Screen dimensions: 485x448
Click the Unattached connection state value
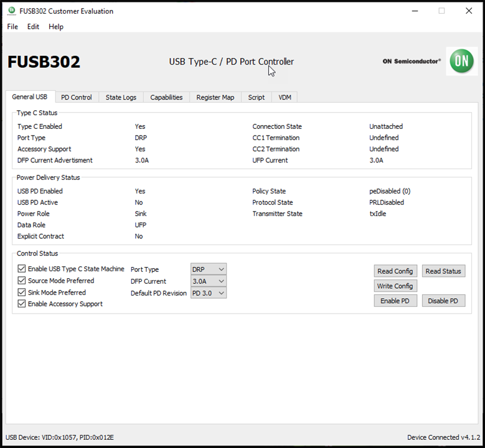(386, 126)
